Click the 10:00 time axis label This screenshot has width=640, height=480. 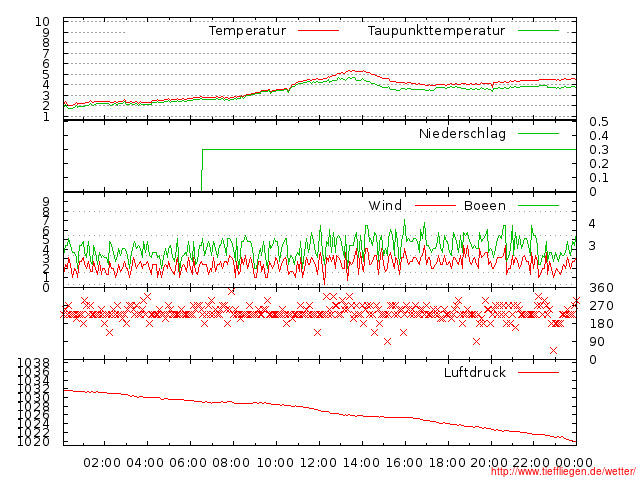275,463
